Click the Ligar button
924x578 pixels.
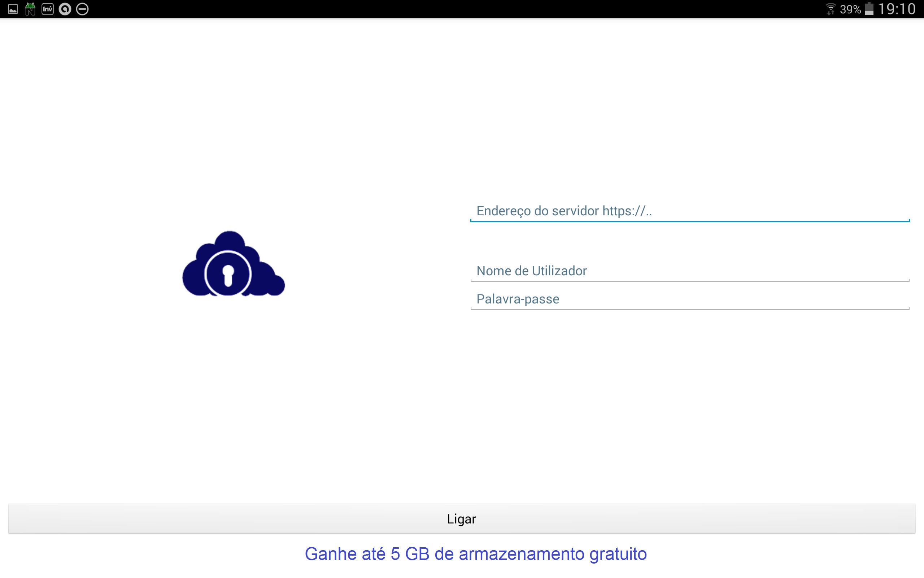[462, 519]
